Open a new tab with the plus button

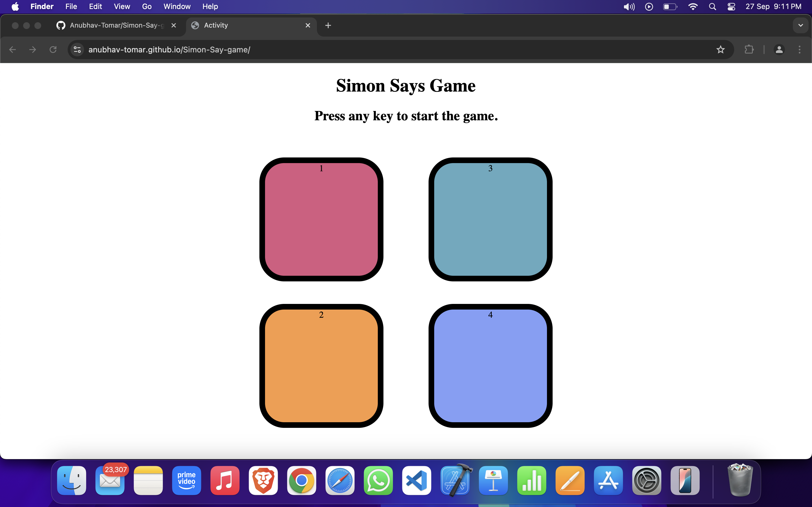[x=328, y=25]
